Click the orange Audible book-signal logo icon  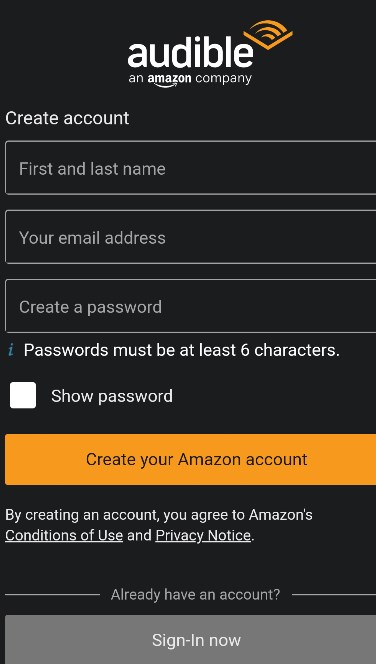[x=268, y=34]
